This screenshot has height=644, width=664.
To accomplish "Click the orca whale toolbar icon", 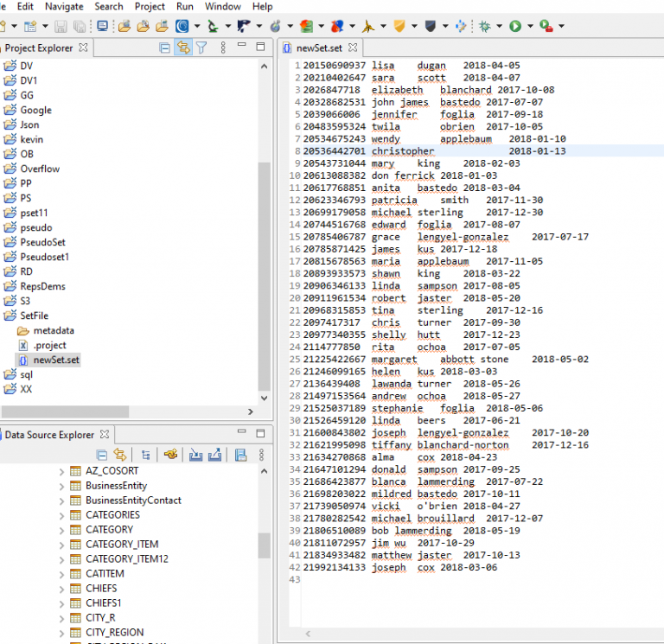I will (244, 26).
